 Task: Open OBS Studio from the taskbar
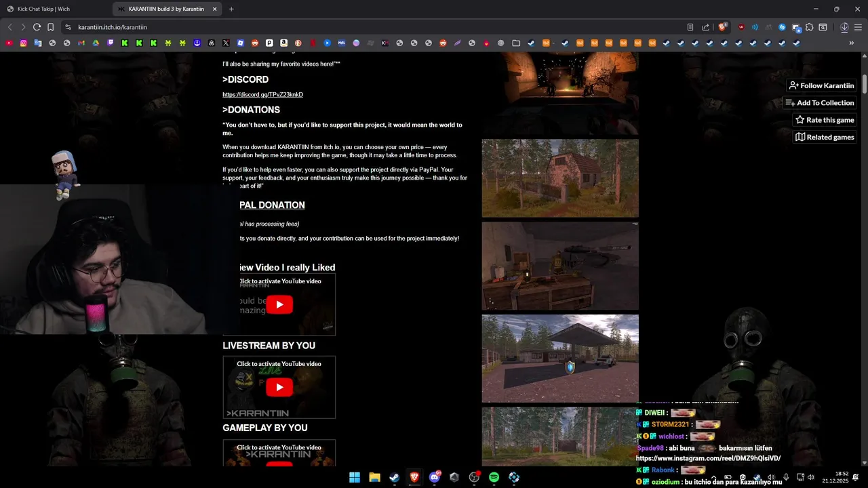click(x=474, y=477)
